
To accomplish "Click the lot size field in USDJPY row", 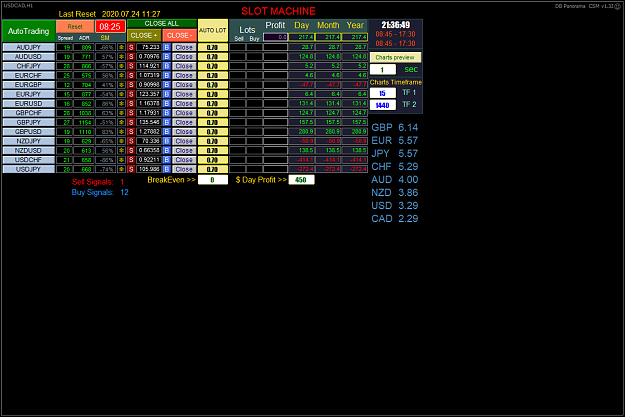I will (x=213, y=169).
